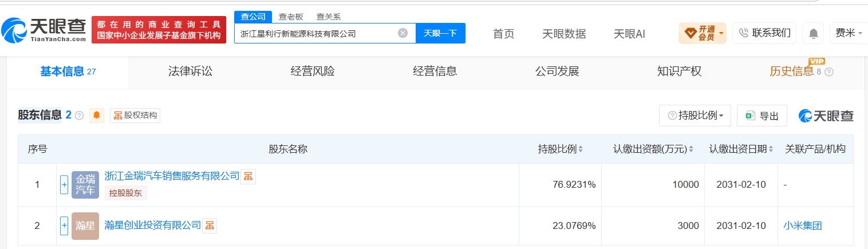Expand row of 浙江金瑞汽车销售服务有限公司 shareholder
The height and width of the screenshot is (249, 868).
pyautogui.click(x=64, y=184)
